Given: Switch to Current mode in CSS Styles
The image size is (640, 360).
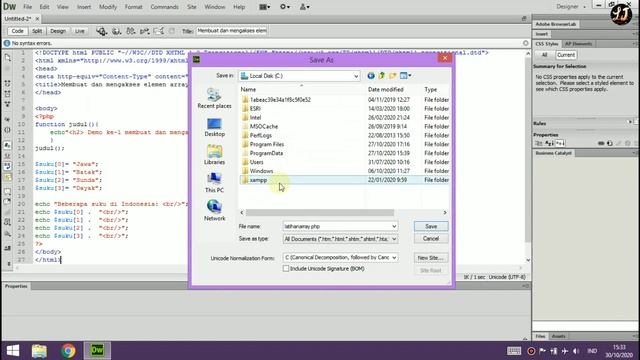Looking at the screenshot, I should click(565, 55).
